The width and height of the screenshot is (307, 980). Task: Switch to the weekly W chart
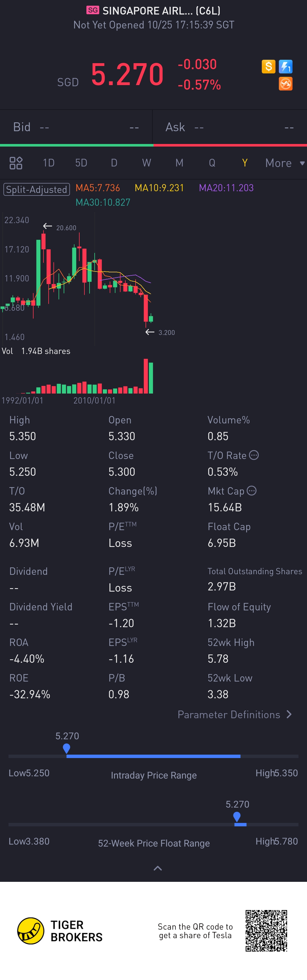point(147,163)
